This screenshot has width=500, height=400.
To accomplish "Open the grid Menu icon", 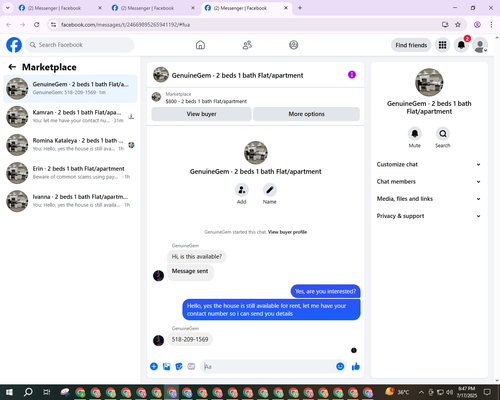I will click(442, 45).
